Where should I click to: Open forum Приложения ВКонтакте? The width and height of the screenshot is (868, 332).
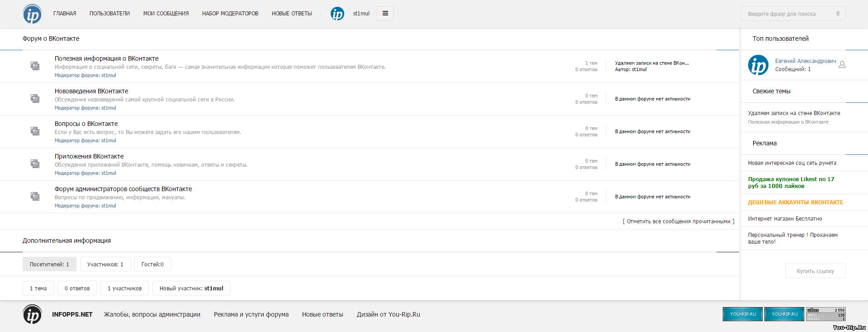(89, 156)
